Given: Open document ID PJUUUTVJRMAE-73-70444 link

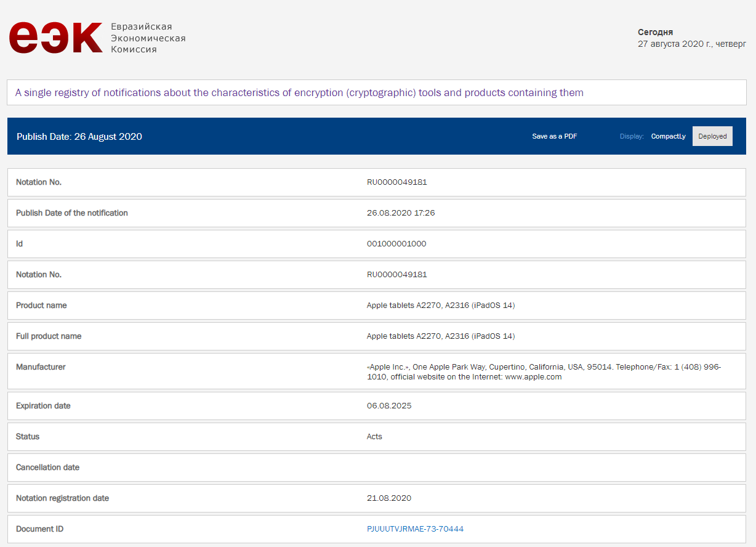Looking at the screenshot, I should pos(415,529).
